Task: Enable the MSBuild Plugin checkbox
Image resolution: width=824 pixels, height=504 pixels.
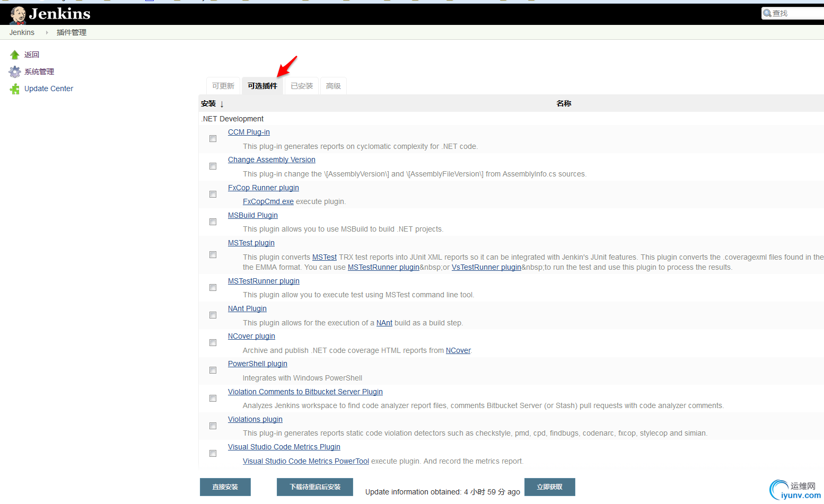Action: [x=213, y=222]
